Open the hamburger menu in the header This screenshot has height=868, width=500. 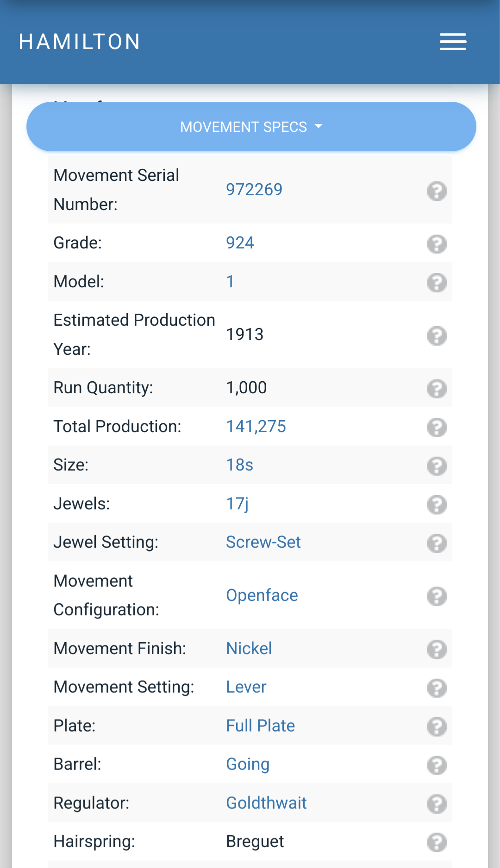click(x=453, y=42)
